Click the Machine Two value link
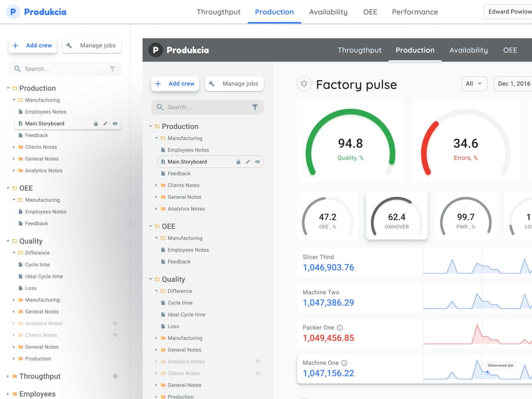Screen dimensions: 532x399 tap(328, 303)
